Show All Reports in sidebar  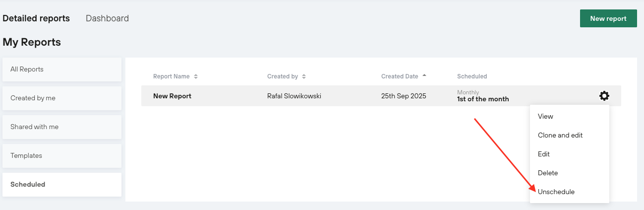coord(61,70)
